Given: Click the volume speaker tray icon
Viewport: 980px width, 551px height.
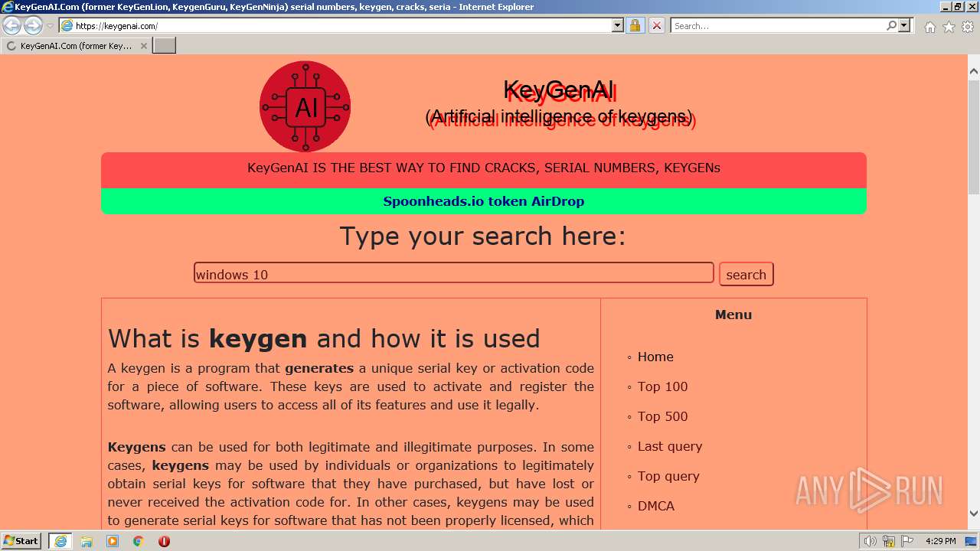Looking at the screenshot, I should (x=871, y=541).
